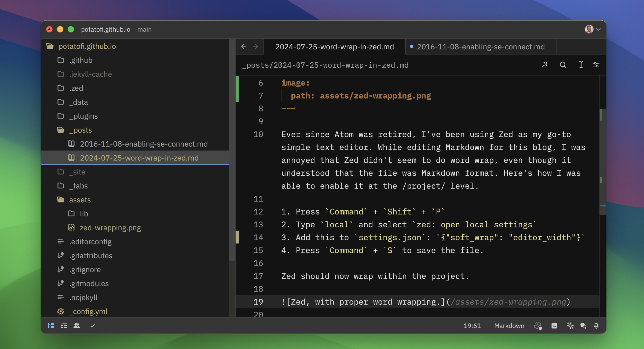
Task: Click the zed-wrapping.png image file icon
Action: pyautogui.click(x=71, y=227)
